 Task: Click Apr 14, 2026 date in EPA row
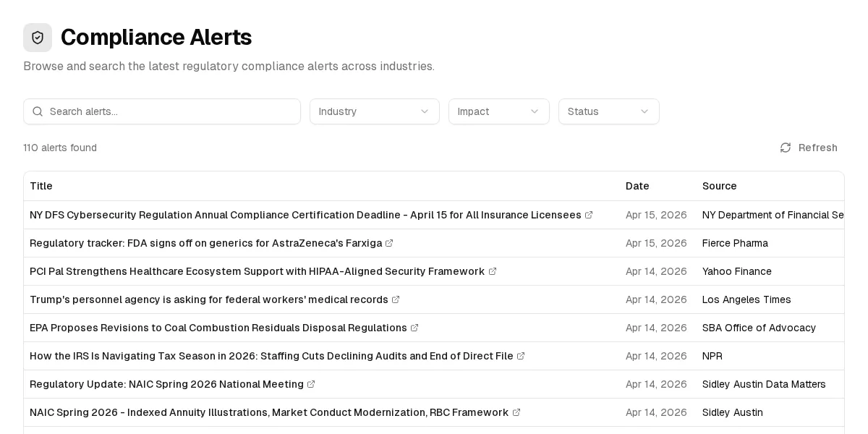pyautogui.click(x=656, y=328)
